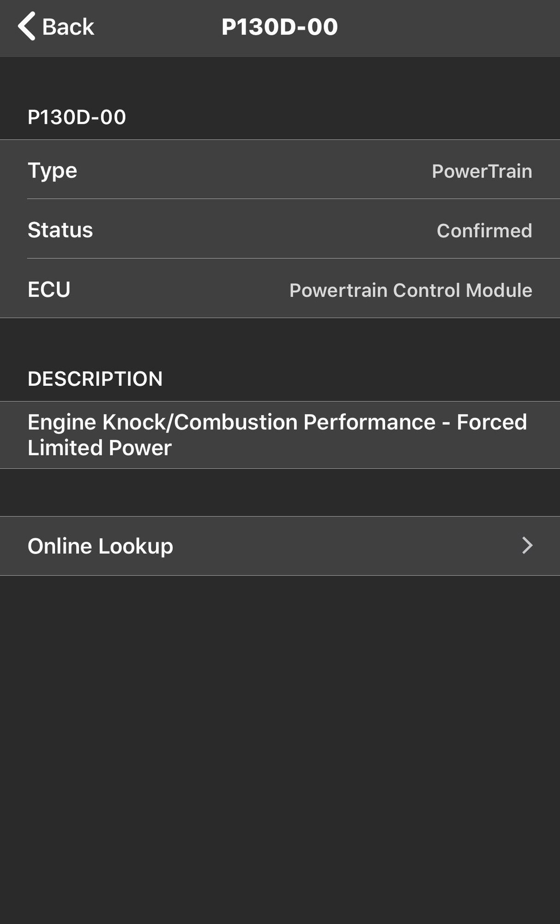Click the Confirmed status value
560x924 pixels.
484,231
